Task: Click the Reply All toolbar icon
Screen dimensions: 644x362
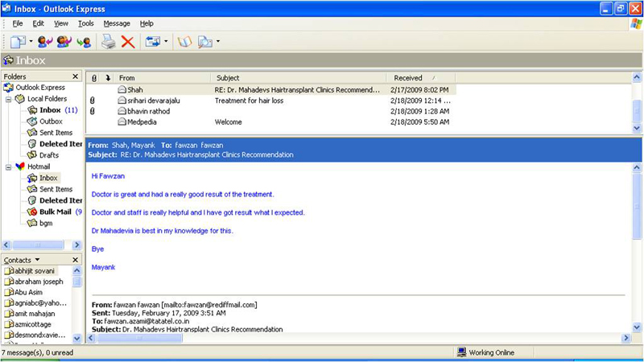Action: 64,41
